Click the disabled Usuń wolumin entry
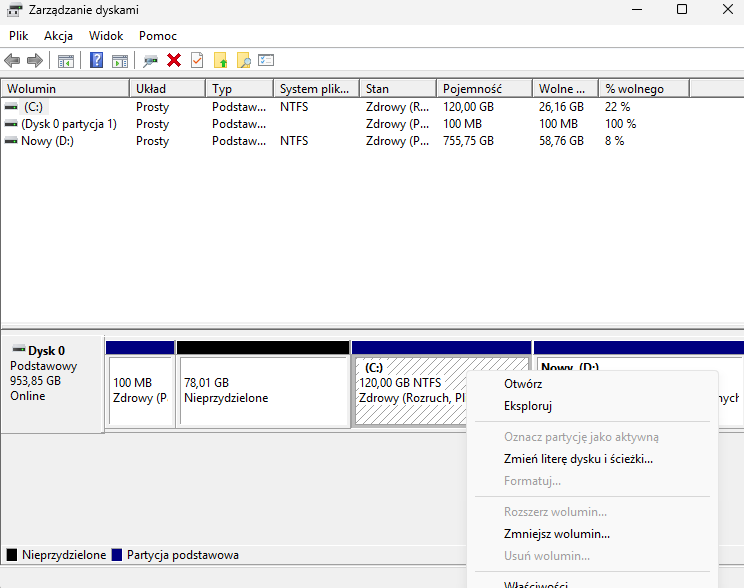Image resolution: width=744 pixels, height=588 pixels. pos(592,556)
